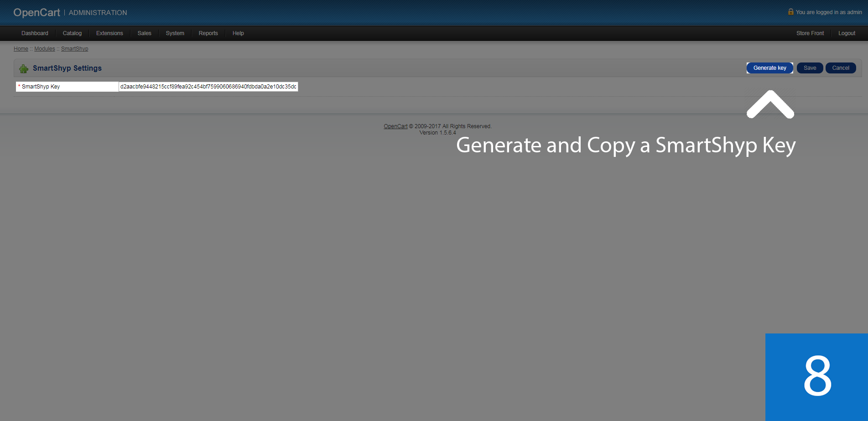
Task: Follow the Modules breadcrumb link
Action: 45,49
